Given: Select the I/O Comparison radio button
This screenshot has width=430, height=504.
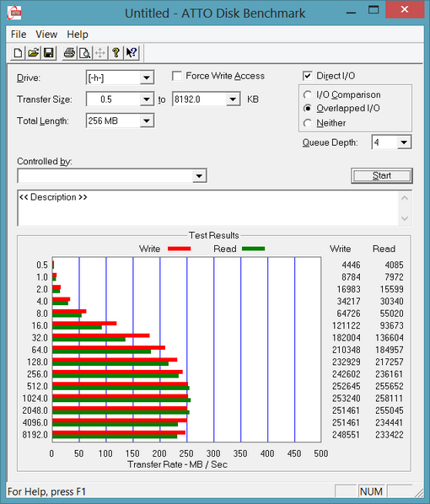Looking at the screenshot, I should (x=308, y=95).
